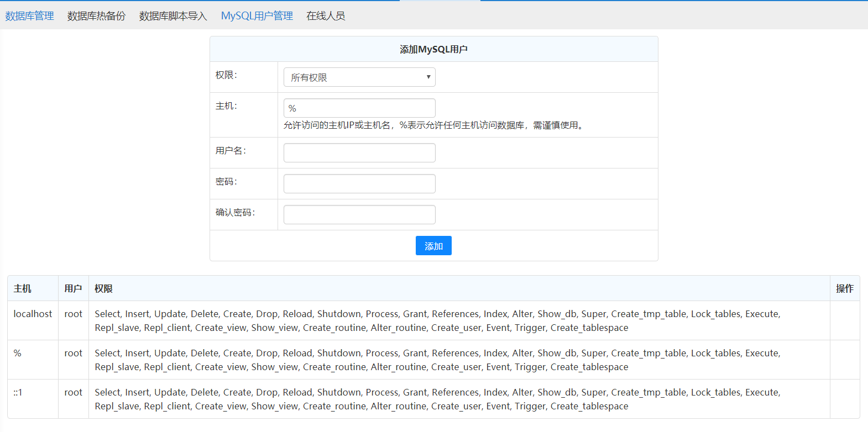Viewport: 868px width, 432px height.
Task: Focus the 确认密码 input field
Action: click(x=359, y=215)
